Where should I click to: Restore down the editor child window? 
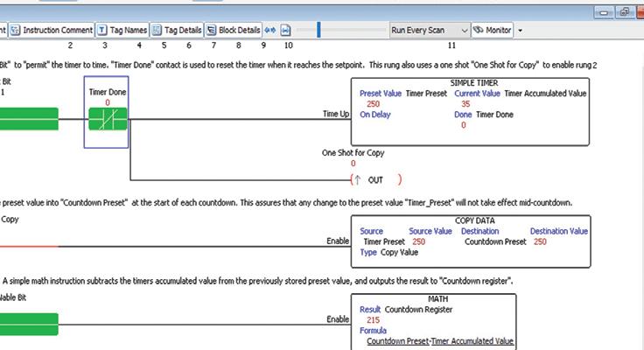(x=624, y=12)
